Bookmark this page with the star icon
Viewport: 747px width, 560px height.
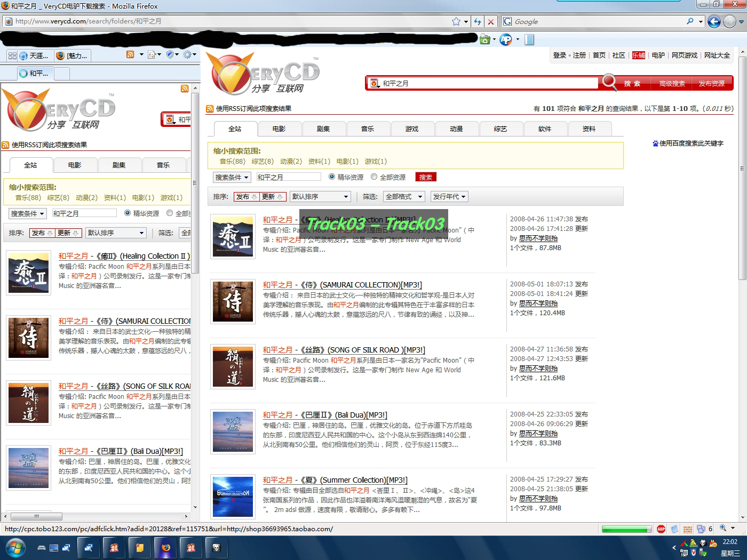click(456, 21)
